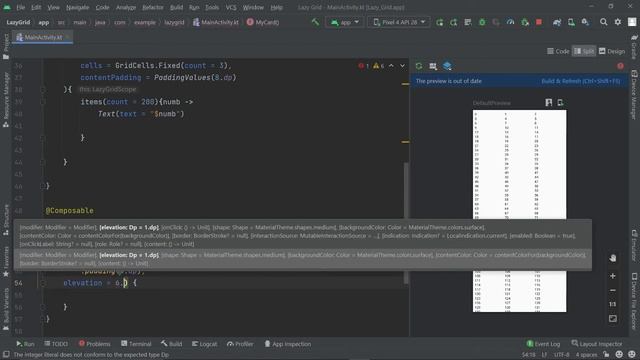The width and height of the screenshot is (640, 360).
Task: Go to previous highlighted error arrow
Action: point(391,65)
